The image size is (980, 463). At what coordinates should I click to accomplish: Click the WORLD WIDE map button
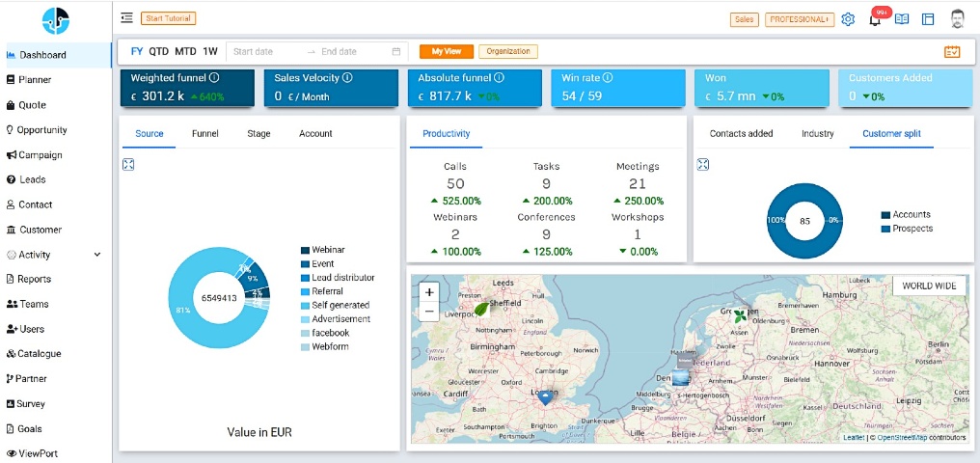[x=929, y=286]
